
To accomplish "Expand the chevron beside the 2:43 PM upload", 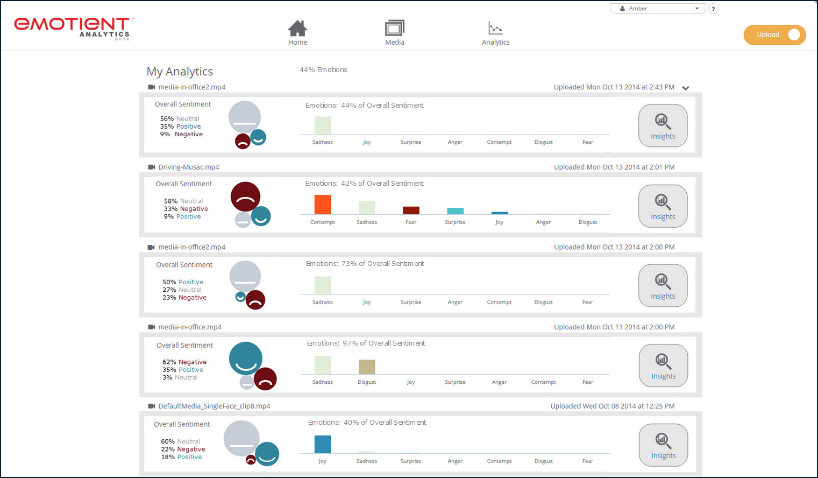I will (x=686, y=88).
